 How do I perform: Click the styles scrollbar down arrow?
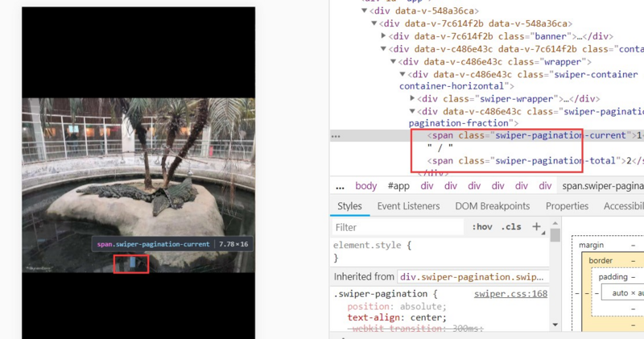pos(555,325)
